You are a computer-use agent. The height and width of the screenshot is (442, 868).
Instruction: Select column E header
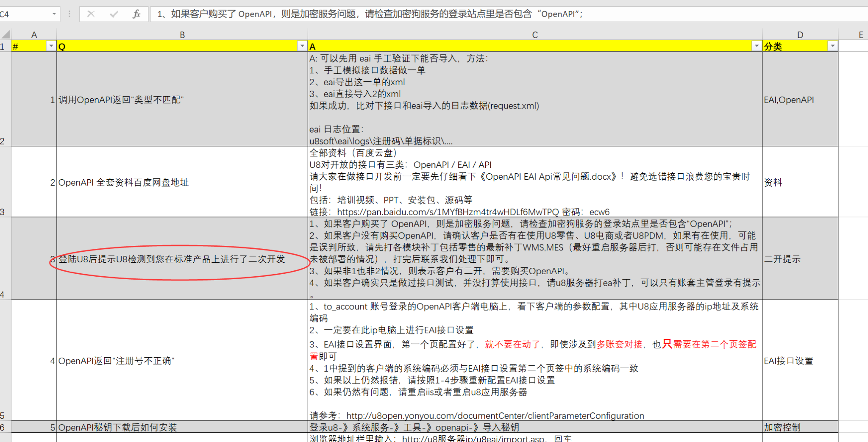[854, 35]
